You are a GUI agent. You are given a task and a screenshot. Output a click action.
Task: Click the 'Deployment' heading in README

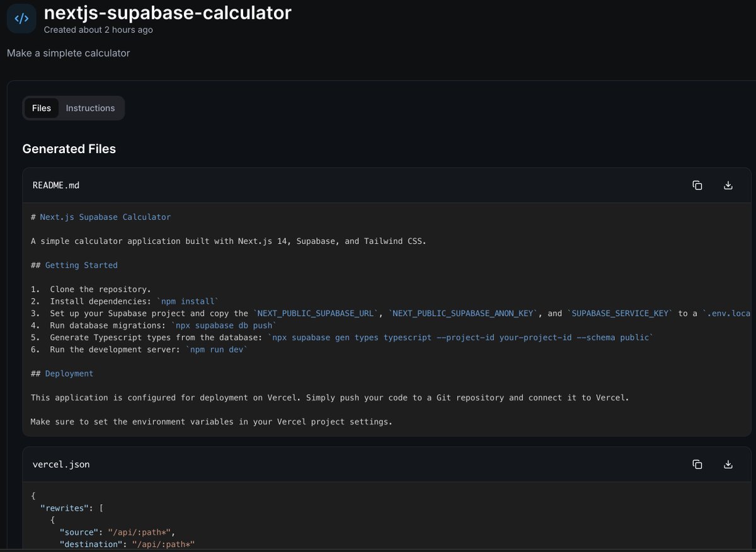pyautogui.click(x=62, y=374)
